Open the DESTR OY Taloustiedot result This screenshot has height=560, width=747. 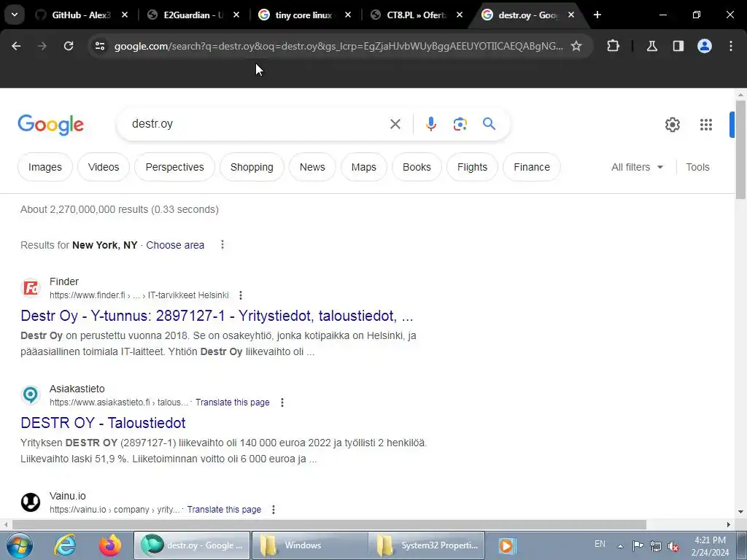(103, 423)
